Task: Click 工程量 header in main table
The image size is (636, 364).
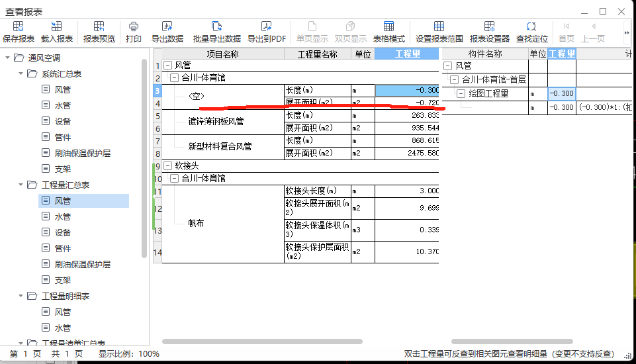Action: pos(407,54)
